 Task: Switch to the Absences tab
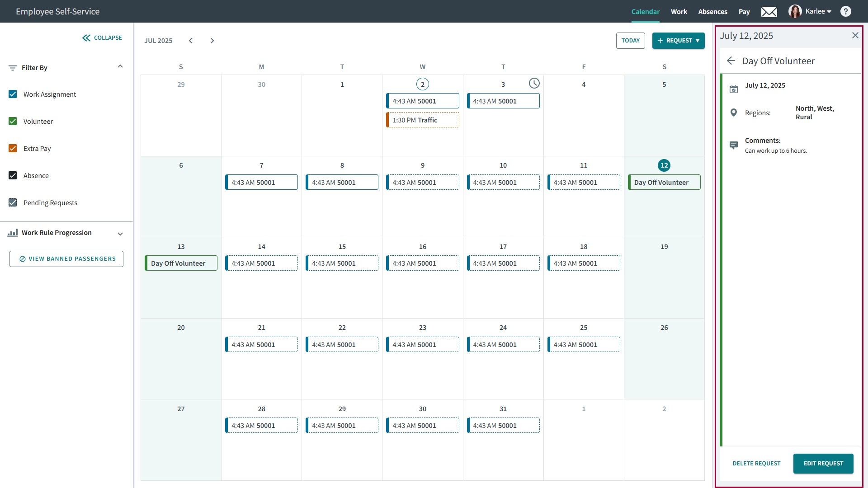point(712,12)
